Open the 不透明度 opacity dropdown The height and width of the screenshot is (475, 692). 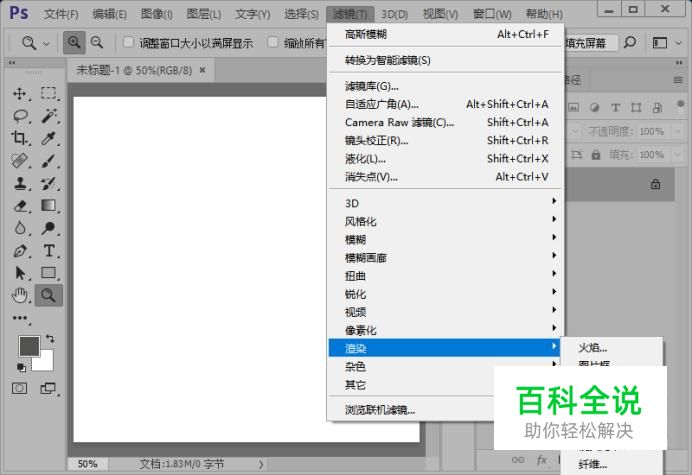click(677, 131)
